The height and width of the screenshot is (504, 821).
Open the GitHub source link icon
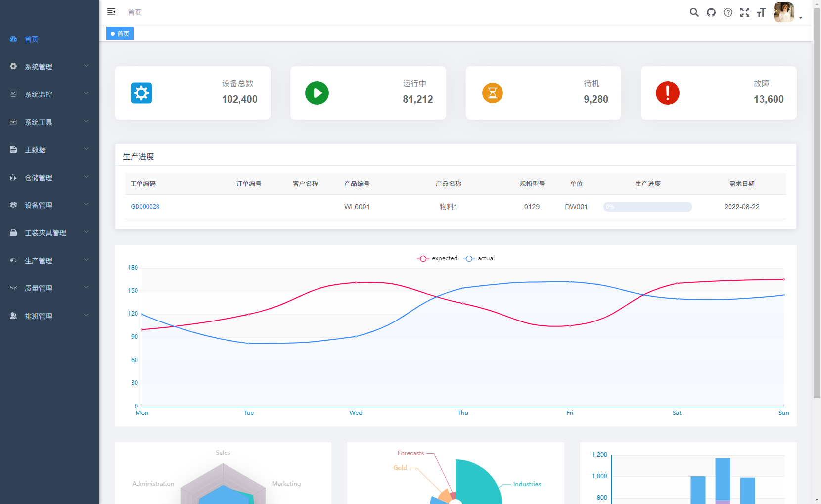[x=711, y=12]
